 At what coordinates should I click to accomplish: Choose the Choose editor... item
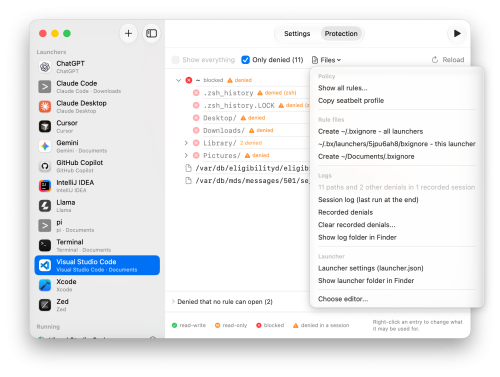[343, 299]
